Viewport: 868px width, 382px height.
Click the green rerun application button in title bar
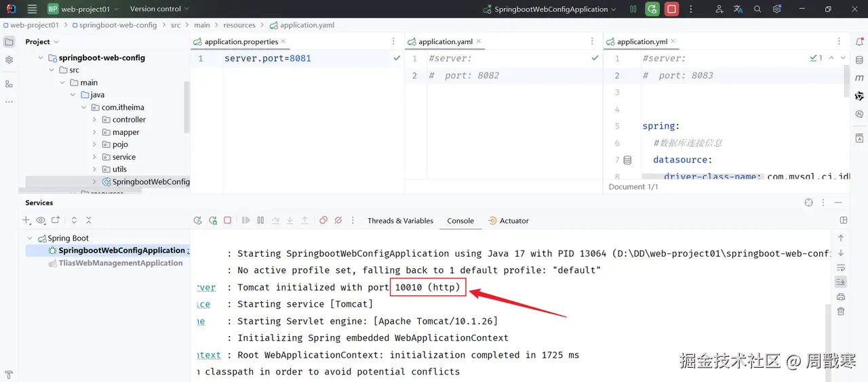pyautogui.click(x=652, y=9)
